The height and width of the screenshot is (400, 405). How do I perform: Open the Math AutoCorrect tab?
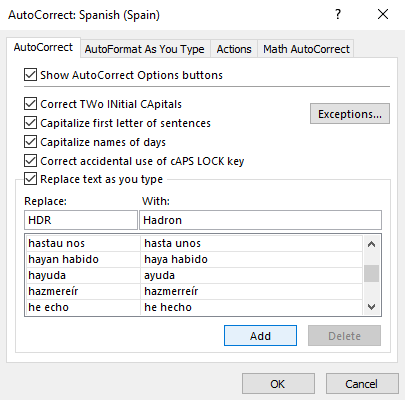(x=306, y=49)
